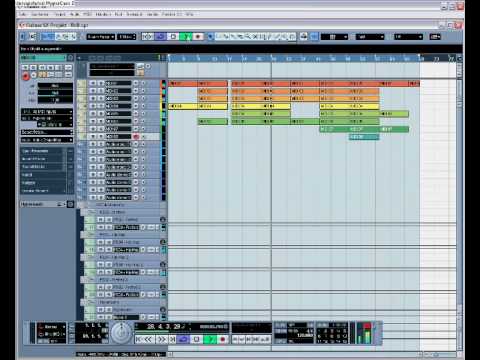Open the Touch Fader automation mode dropdown

tap(100, 37)
